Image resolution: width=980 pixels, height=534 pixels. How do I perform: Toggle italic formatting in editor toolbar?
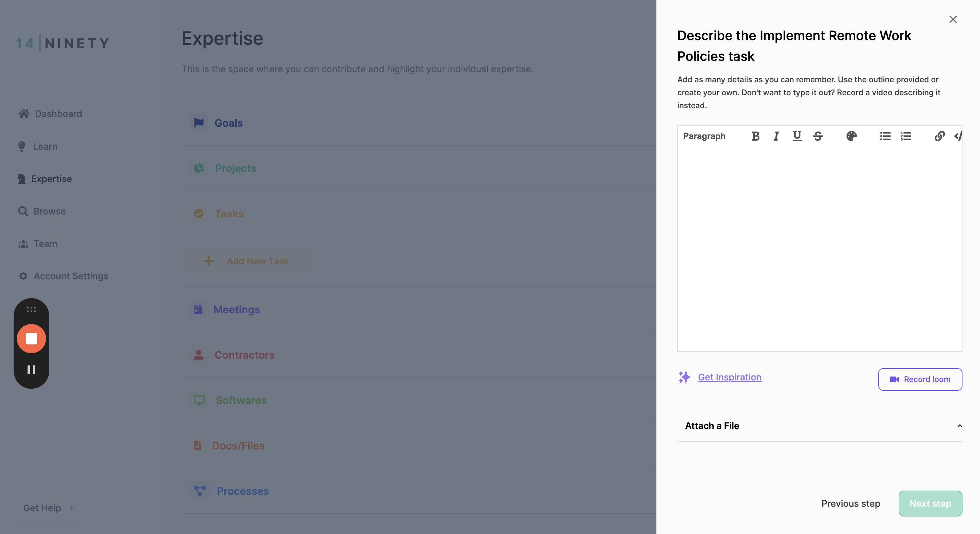coord(776,136)
